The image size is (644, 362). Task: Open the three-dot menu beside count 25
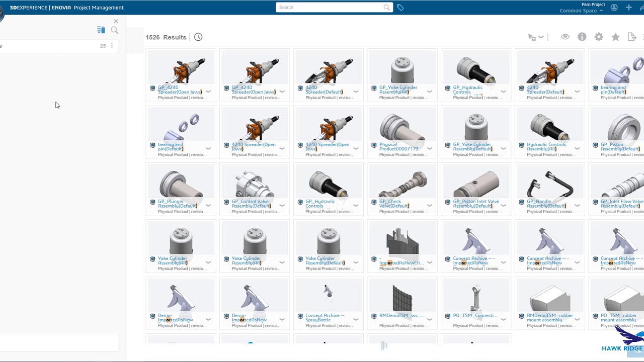coord(112,46)
